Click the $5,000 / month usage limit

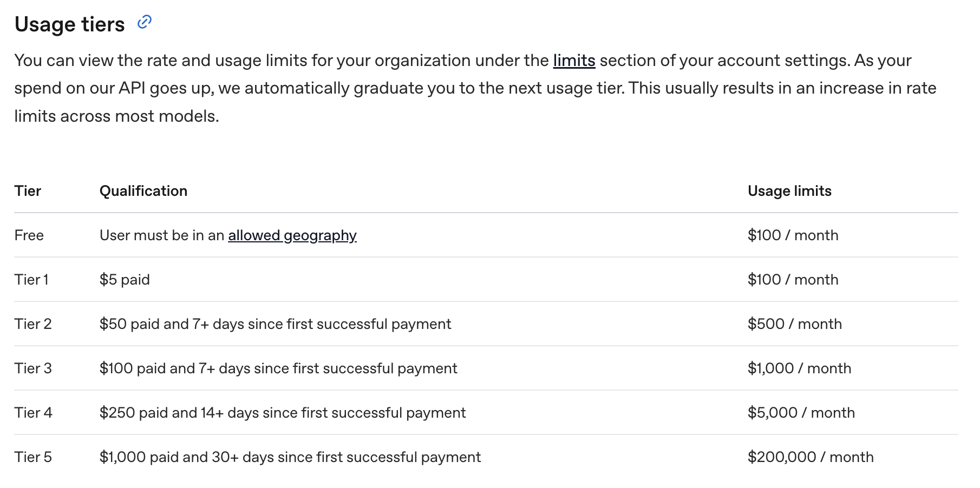(x=801, y=413)
